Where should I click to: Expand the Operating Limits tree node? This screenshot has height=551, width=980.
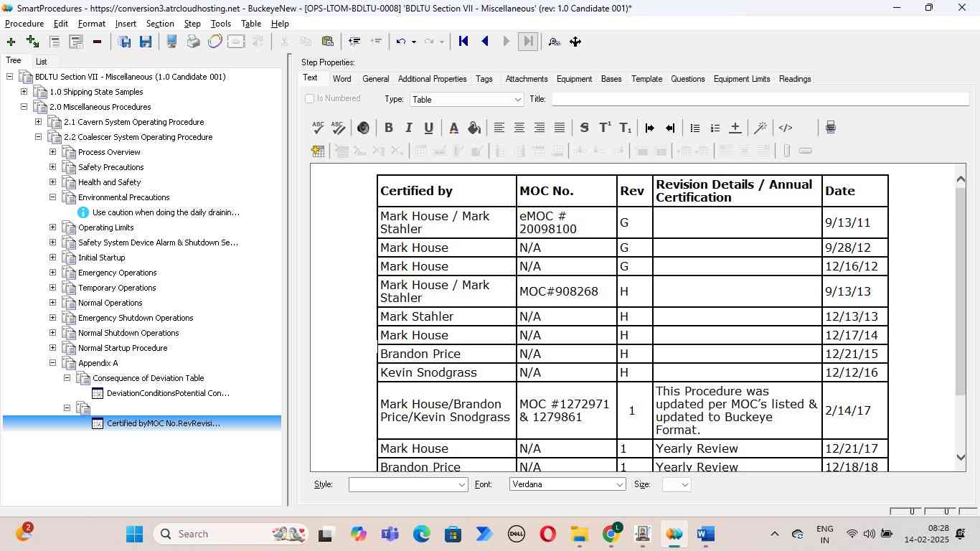[52, 227]
